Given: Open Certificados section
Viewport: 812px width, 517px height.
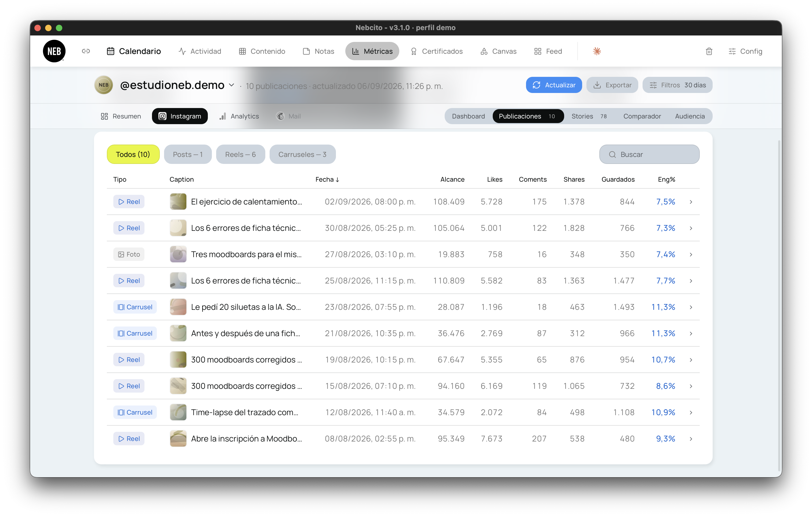Looking at the screenshot, I should pyautogui.click(x=436, y=51).
